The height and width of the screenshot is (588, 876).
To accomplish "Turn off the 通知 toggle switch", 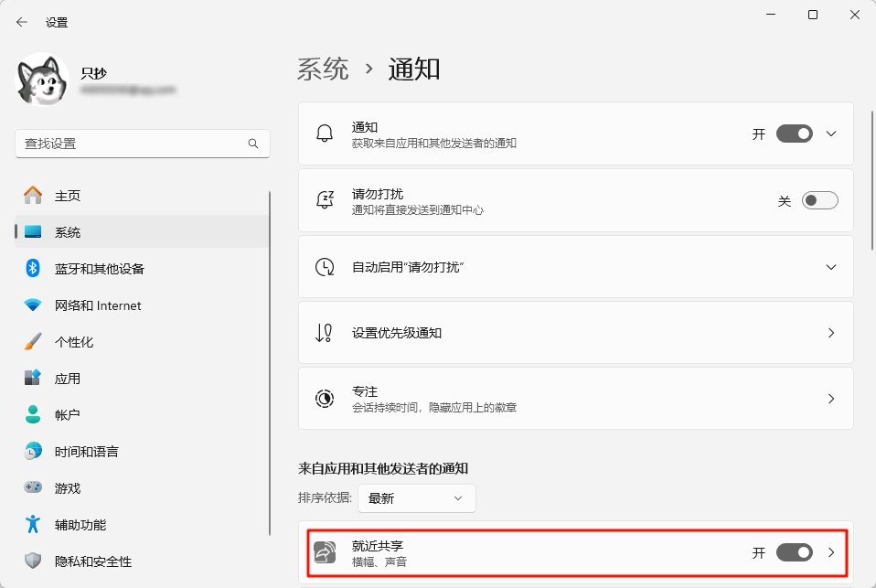I will point(794,134).
